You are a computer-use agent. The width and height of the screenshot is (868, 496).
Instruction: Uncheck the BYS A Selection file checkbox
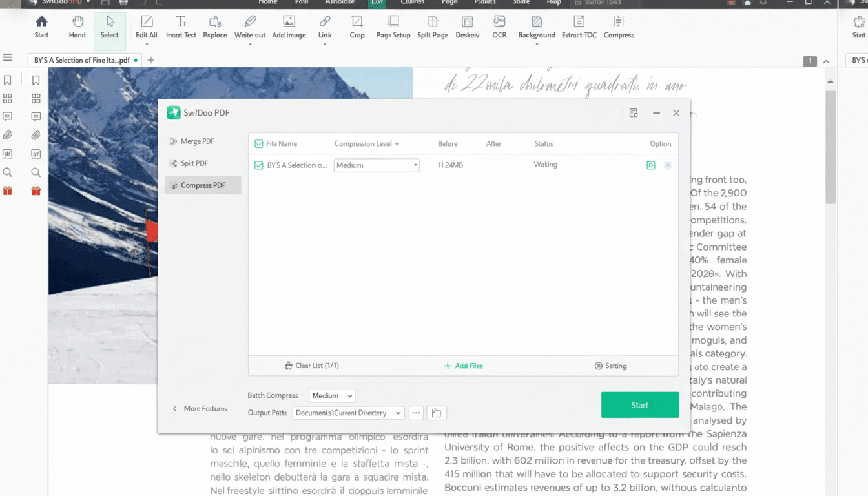point(259,165)
